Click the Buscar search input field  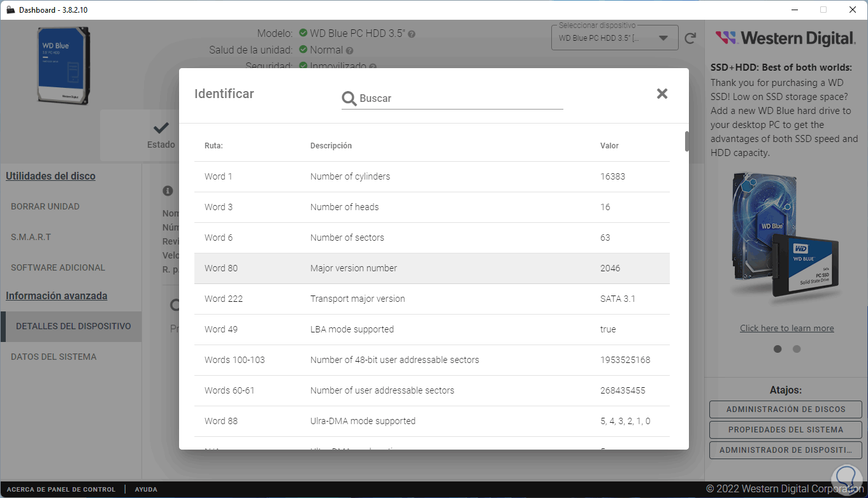click(x=459, y=99)
